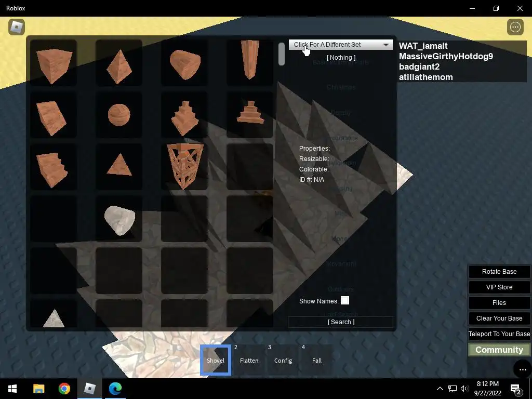Pick the gray stone pyramid part
Image resolution: width=532 pixels, height=399 pixels.
click(x=54, y=314)
